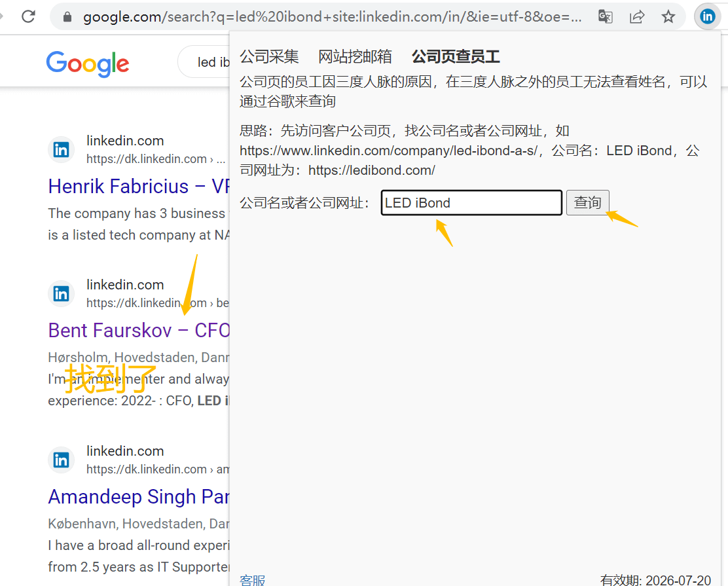The width and height of the screenshot is (728, 586).
Task: Click the 查询 button
Action: coord(587,202)
